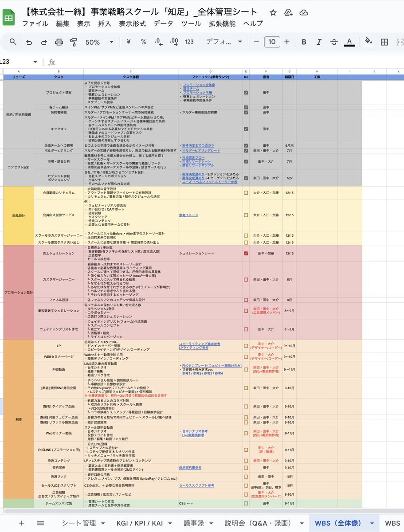This screenshot has width=404, height=532.
Task: Open the データ menu
Action: [x=164, y=24]
